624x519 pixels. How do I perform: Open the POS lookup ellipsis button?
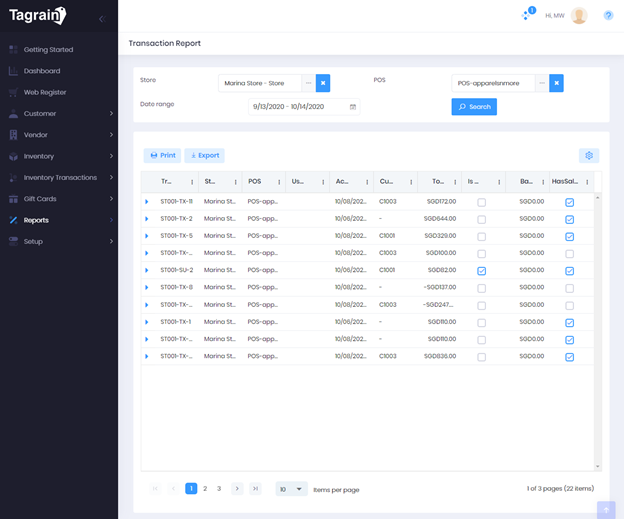click(542, 83)
